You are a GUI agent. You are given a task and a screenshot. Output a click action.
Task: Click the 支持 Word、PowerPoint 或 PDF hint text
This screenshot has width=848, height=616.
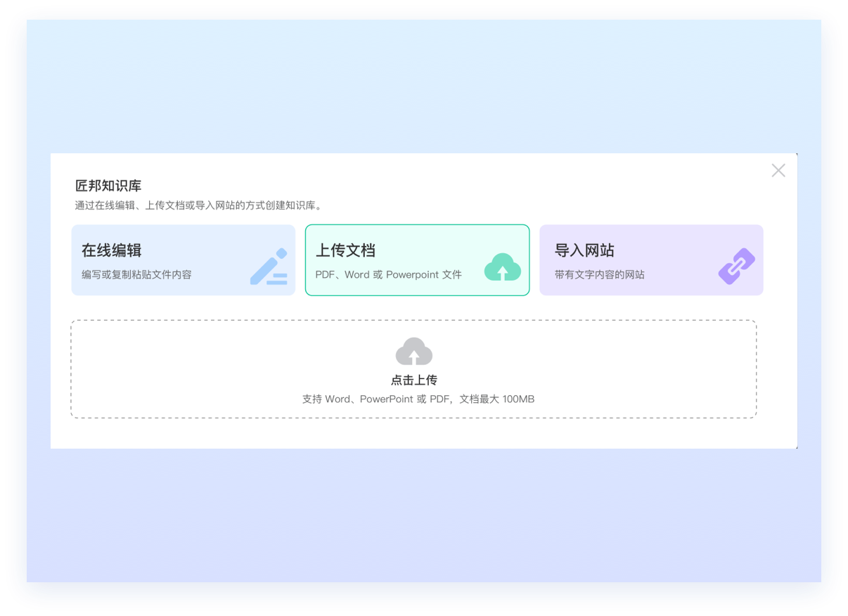pyautogui.click(x=418, y=399)
